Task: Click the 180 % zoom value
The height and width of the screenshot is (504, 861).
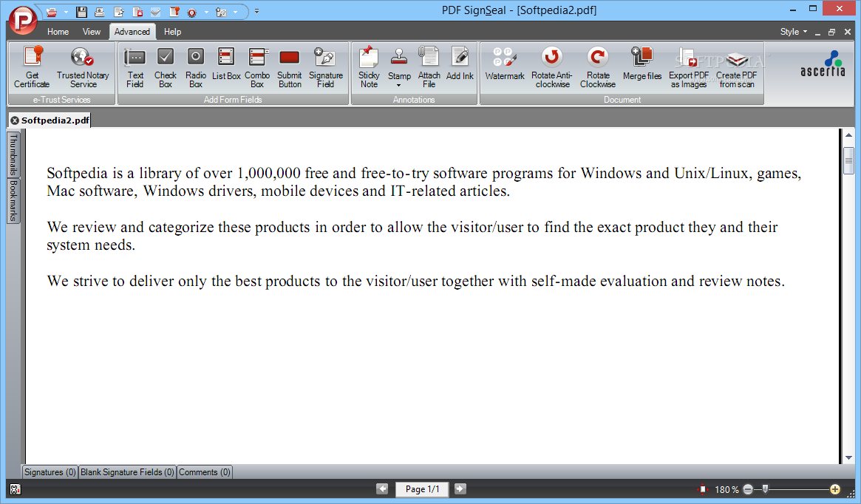Action: coord(726,489)
